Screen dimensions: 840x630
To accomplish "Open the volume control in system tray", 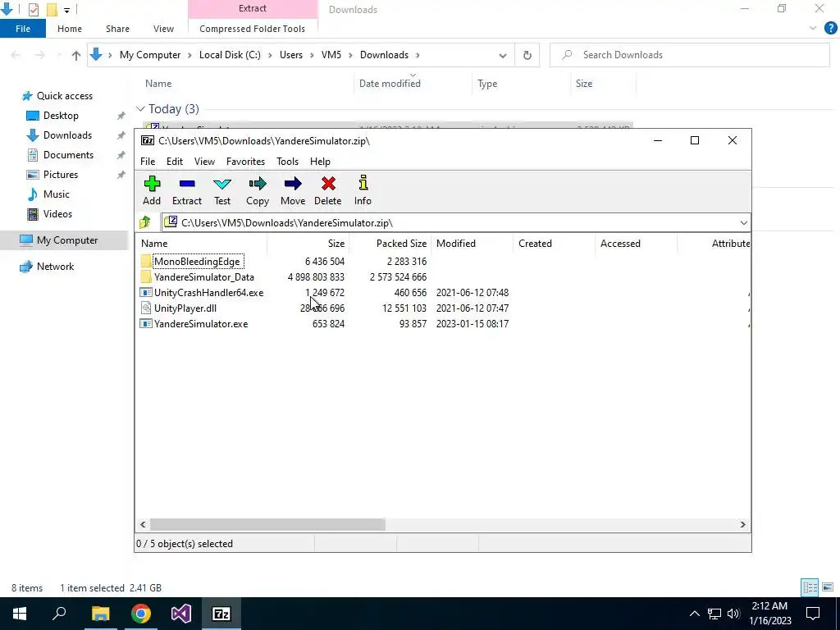I will [x=733, y=614].
